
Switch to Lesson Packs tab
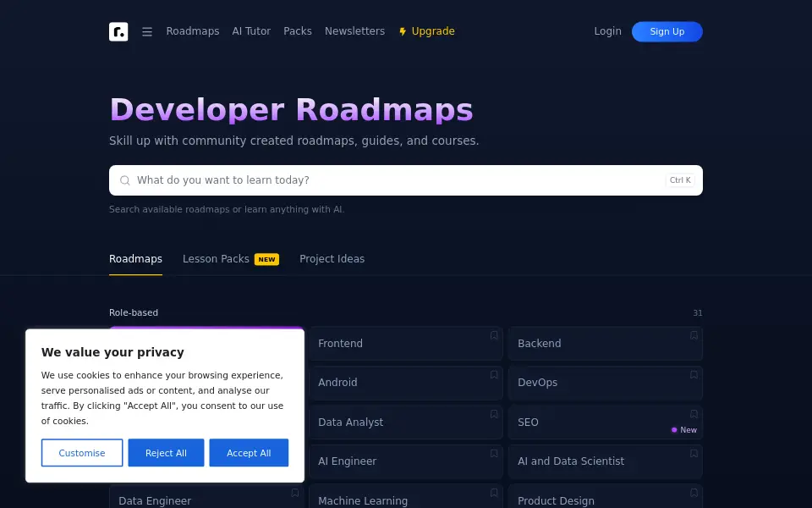click(230, 259)
